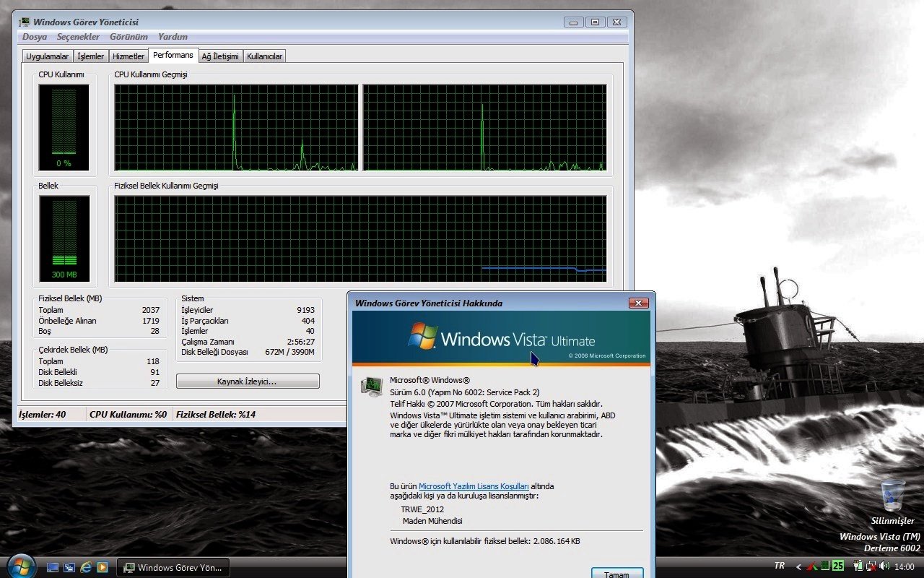Click the İşleyiciler value 9193
This screenshot has width=924, height=578.
305,310
